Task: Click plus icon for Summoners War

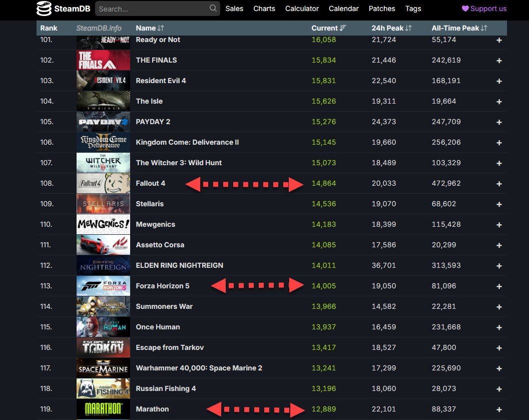Action: [499, 307]
